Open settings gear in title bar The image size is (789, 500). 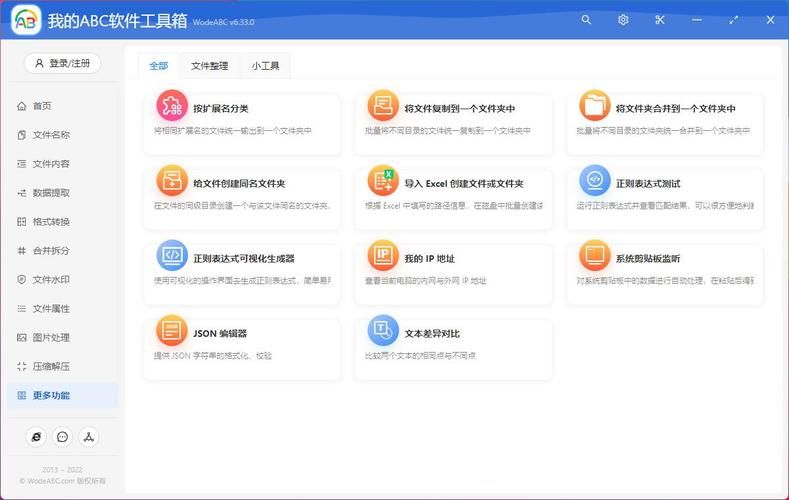point(623,20)
